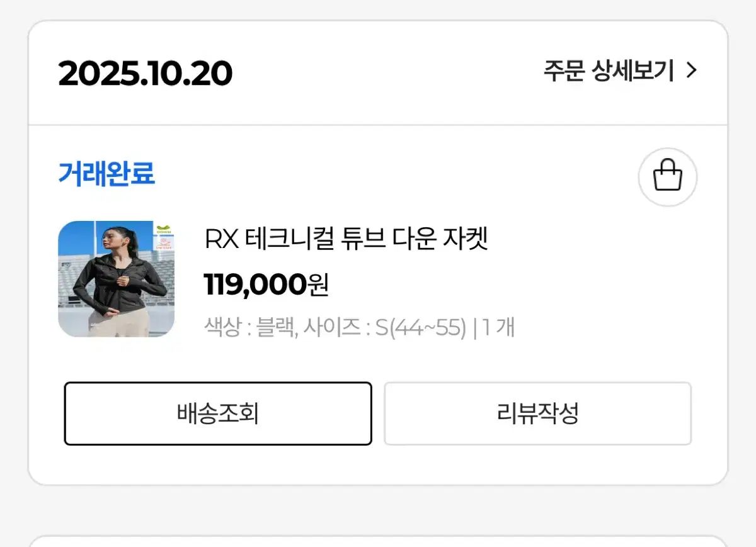Tap product name RX 테크니컬 튜브 다운 자켓
The height and width of the screenshot is (547, 756).
point(346,239)
